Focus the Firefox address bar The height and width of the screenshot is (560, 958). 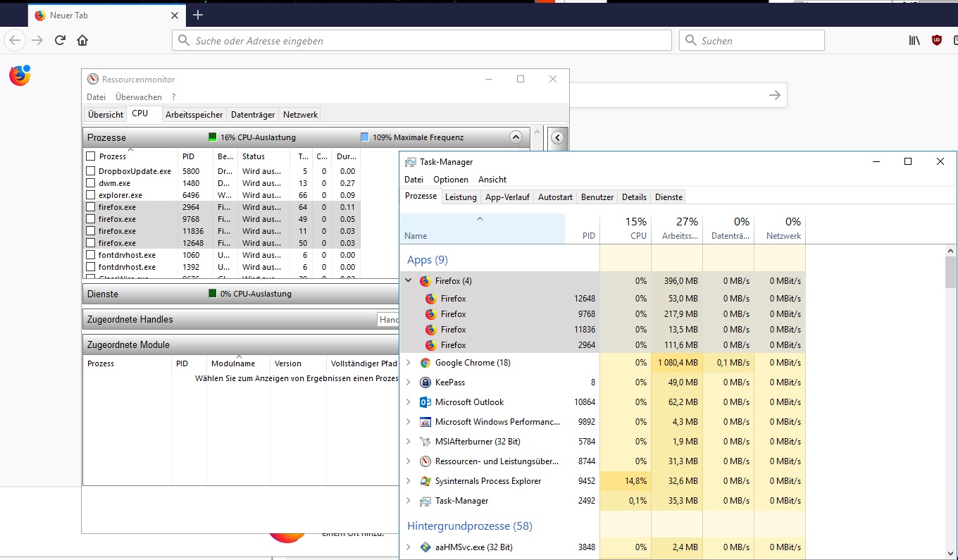click(x=422, y=40)
